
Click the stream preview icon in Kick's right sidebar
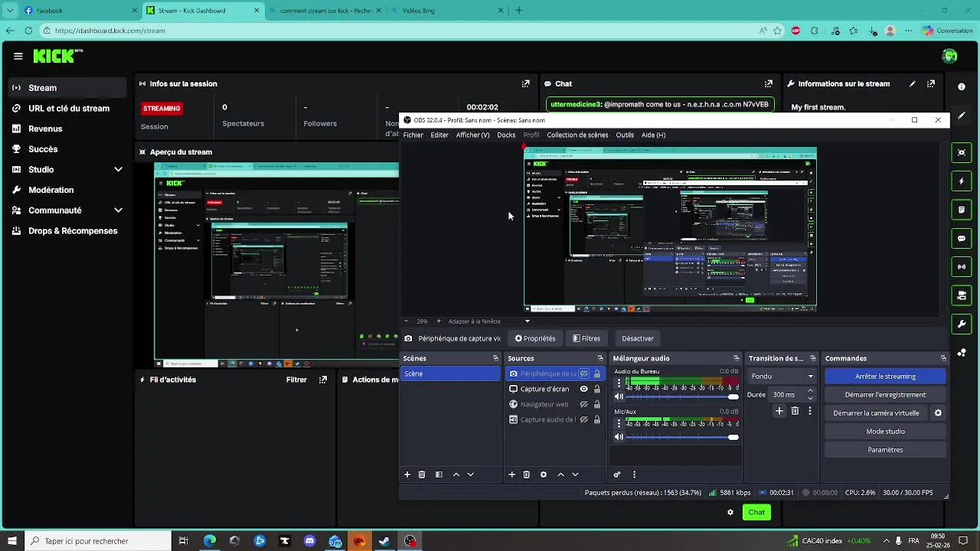click(962, 152)
